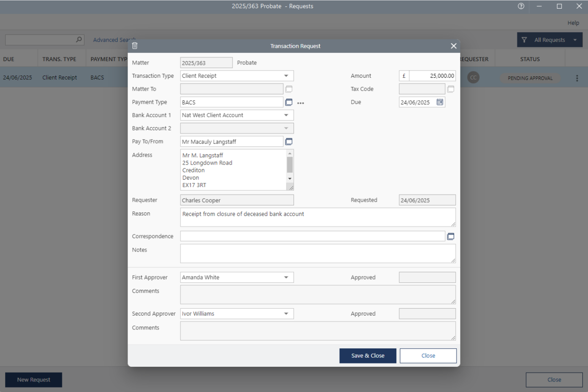This screenshot has height=392, width=588.
Task: Click the Tax Code lookup box
Action: coord(451,89)
